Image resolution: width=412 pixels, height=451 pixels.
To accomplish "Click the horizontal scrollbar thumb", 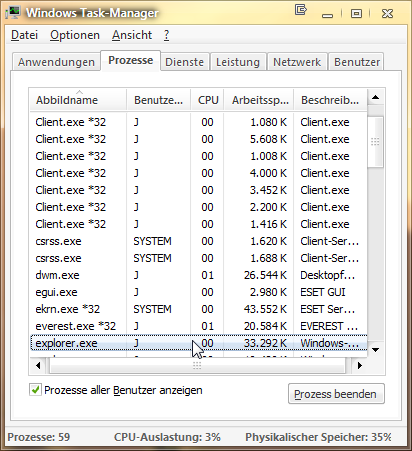I will [x=197, y=366].
